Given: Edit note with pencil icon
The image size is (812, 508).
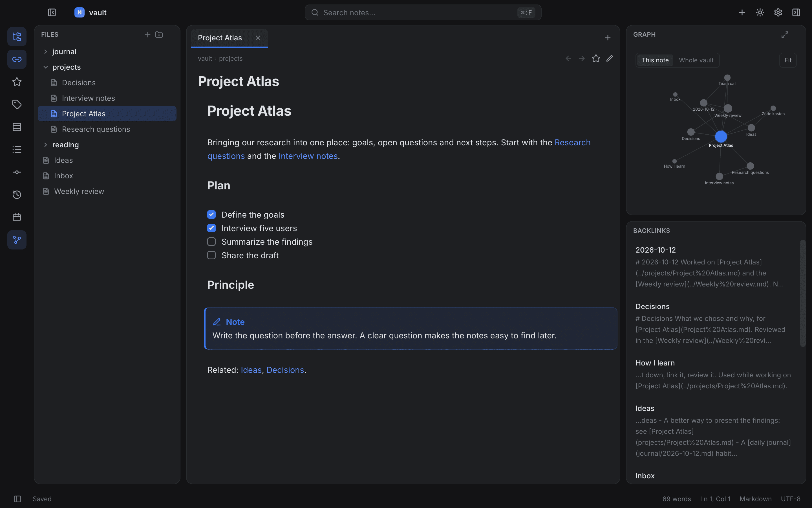Looking at the screenshot, I should (x=610, y=58).
